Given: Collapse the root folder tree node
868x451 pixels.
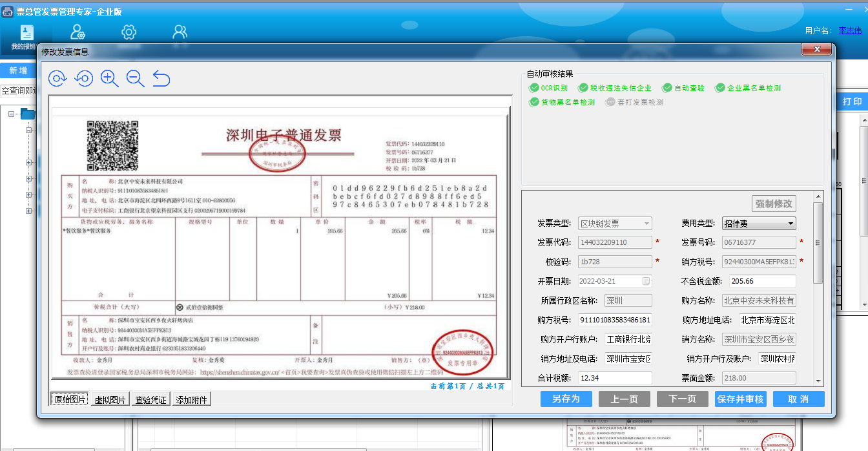Looking at the screenshot, I should 12,114.
